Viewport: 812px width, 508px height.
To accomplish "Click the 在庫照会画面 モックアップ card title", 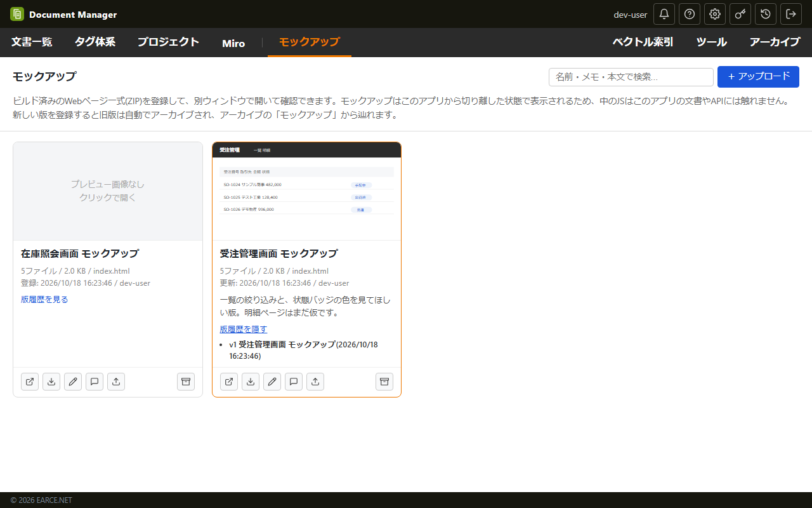I will [x=80, y=253].
